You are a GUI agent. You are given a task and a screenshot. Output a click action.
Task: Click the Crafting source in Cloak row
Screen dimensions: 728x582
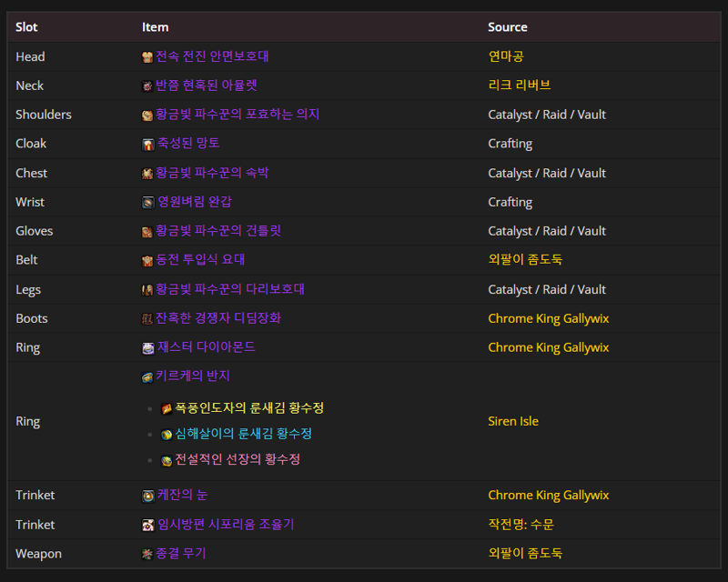[x=511, y=144]
